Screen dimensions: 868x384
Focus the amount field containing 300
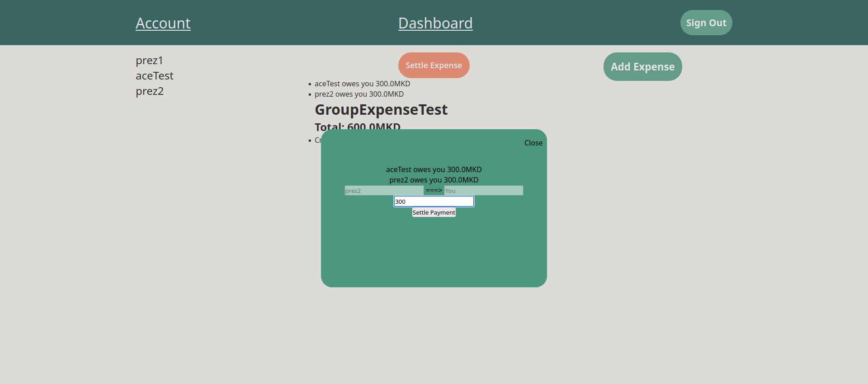point(434,201)
